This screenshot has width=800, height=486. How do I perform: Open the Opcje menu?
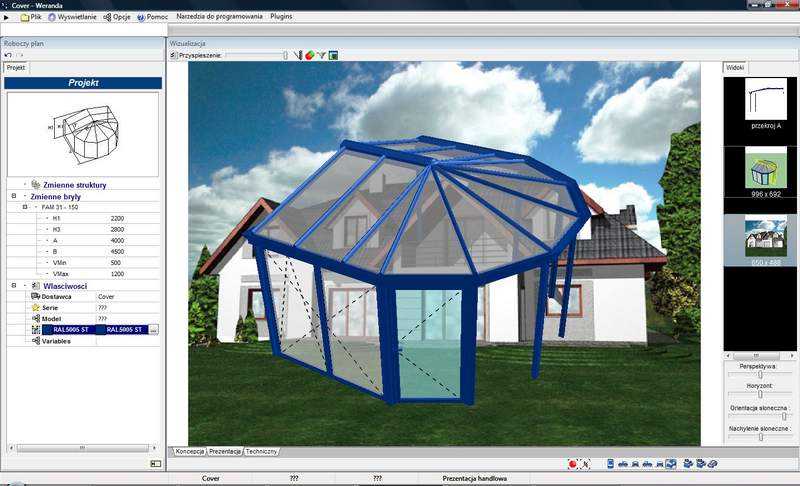pos(117,17)
